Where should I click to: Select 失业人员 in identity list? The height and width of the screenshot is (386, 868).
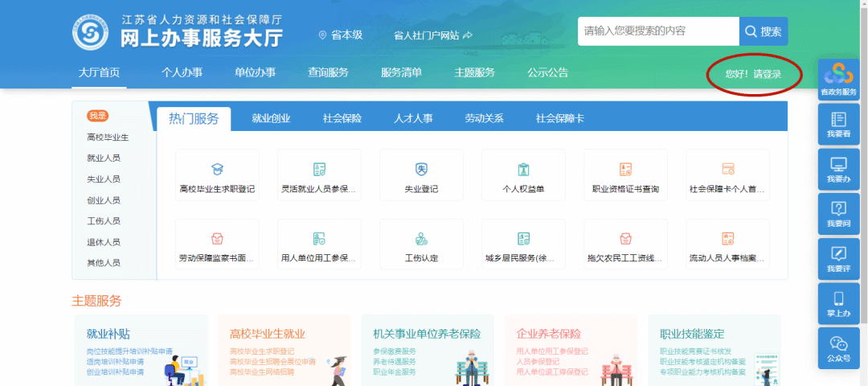tap(104, 179)
